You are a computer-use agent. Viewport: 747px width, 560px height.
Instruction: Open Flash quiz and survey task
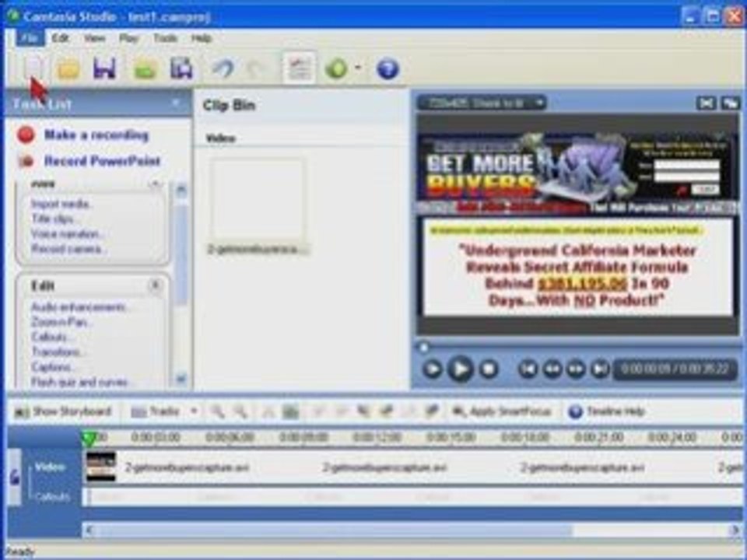[x=82, y=382]
